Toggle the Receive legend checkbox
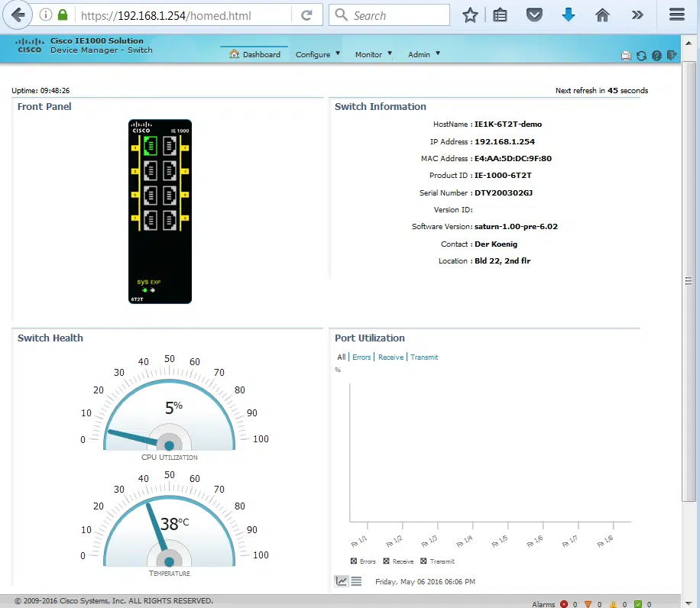This screenshot has height=608, width=700. 386,561
